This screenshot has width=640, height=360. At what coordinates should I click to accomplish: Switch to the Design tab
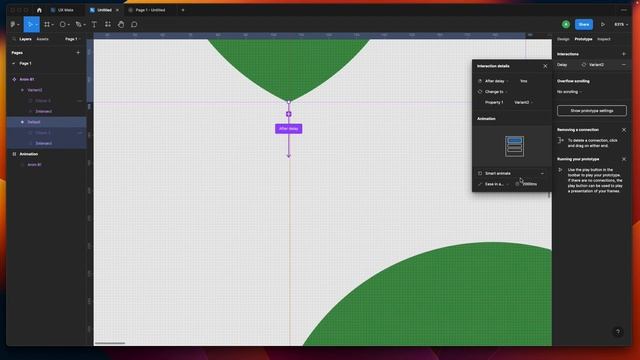(x=563, y=39)
